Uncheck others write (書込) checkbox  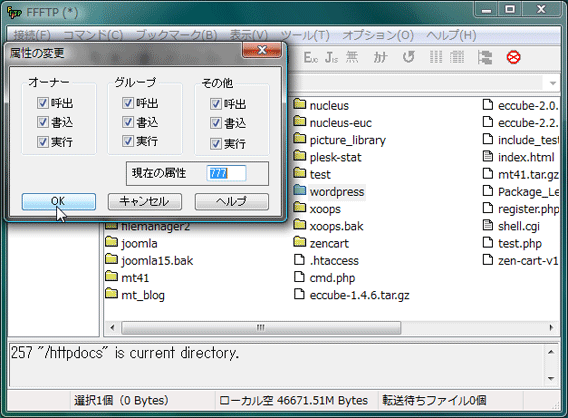[216, 123]
